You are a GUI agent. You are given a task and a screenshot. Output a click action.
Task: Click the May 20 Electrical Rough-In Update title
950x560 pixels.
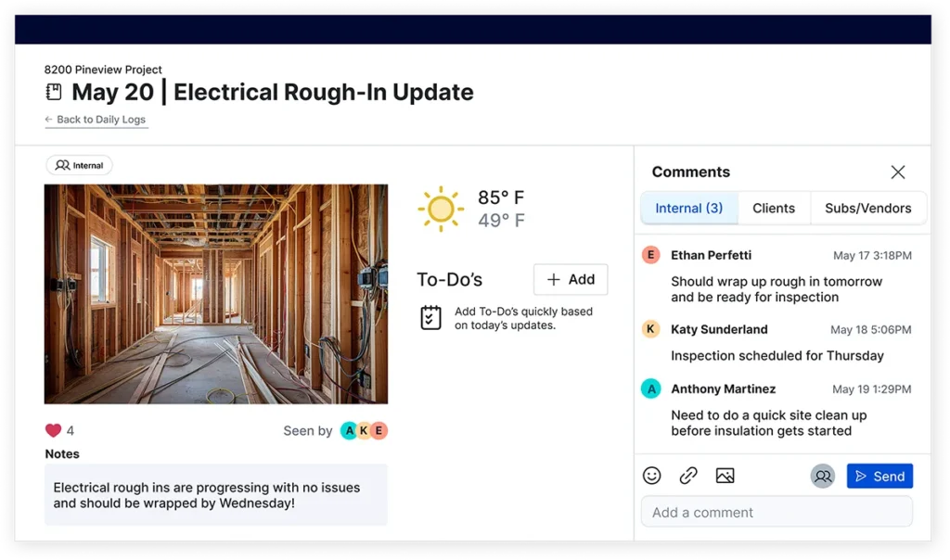tap(273, 92)
